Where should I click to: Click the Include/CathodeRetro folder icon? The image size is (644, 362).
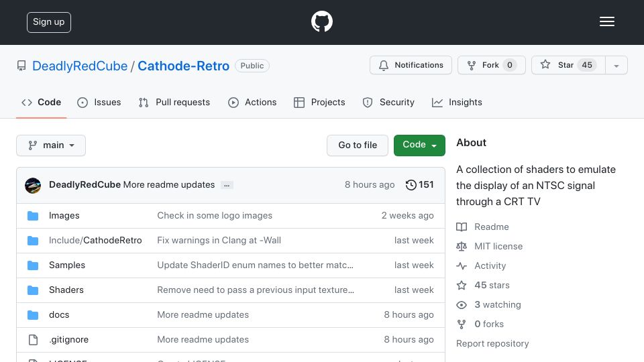click(33, 241)
